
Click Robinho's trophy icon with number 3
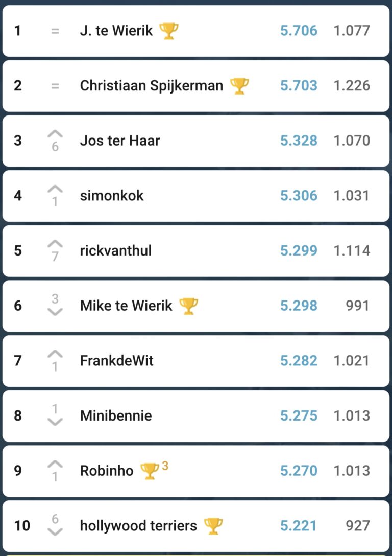coord(150,471)
